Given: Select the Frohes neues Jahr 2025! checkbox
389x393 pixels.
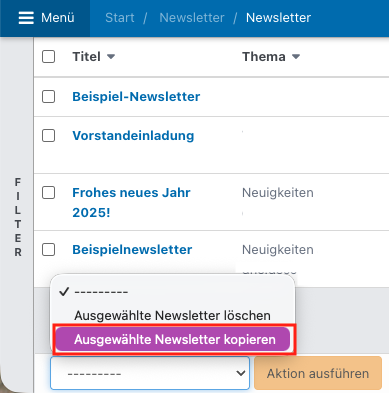Looking at the screenshot, I should click(x=49, y=193).
